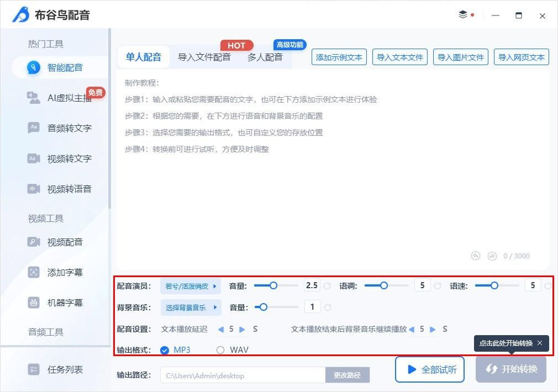This screenshot has height=392, width=558.
Task: Select 添加字幕 sidebar item
Action: coord(55,273)
